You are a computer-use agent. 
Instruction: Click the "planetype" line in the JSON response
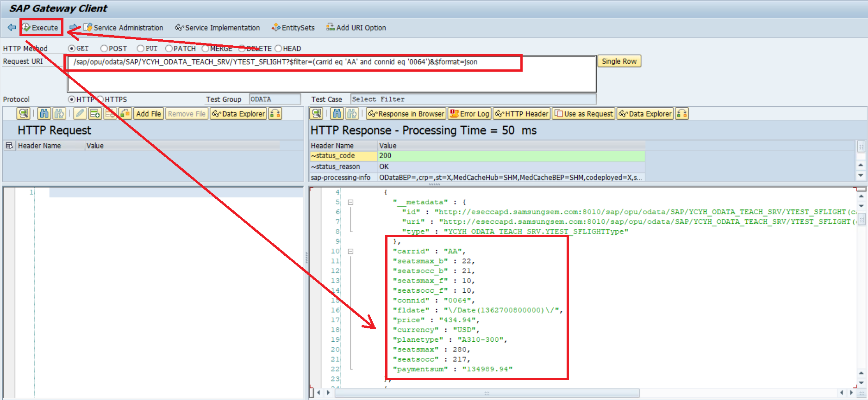point(450,339)
